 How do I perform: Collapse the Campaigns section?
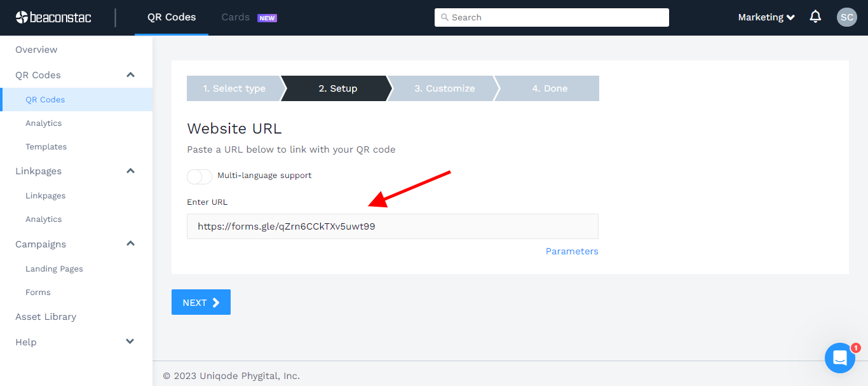(x=130, y=244)
